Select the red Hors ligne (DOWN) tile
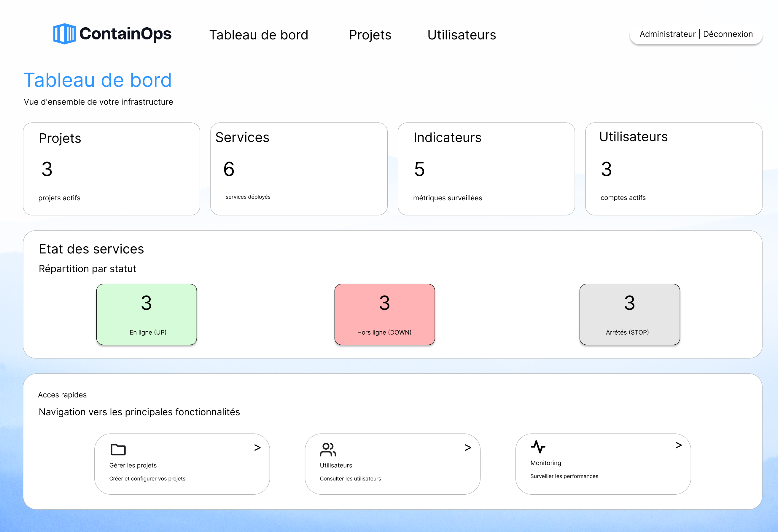 [x=384, y=314]
